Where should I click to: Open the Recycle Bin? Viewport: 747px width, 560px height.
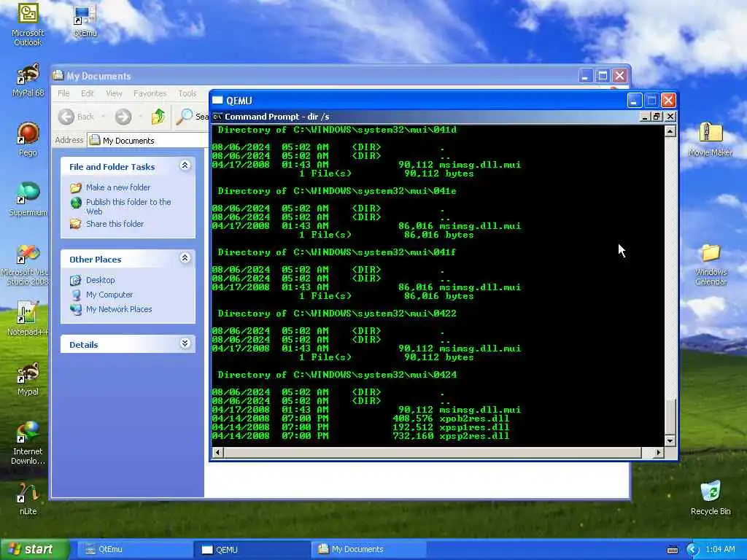tap(711, 498)
